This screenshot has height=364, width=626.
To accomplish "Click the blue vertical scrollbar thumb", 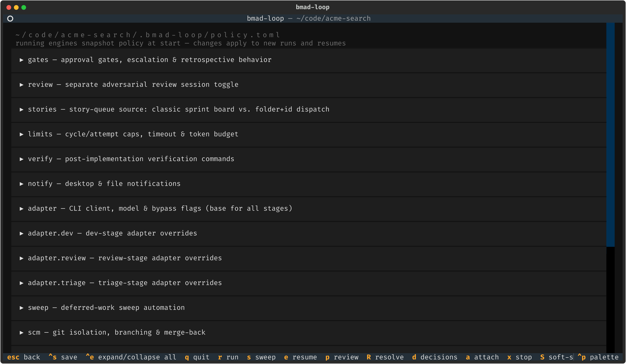I will click(610, 135).
